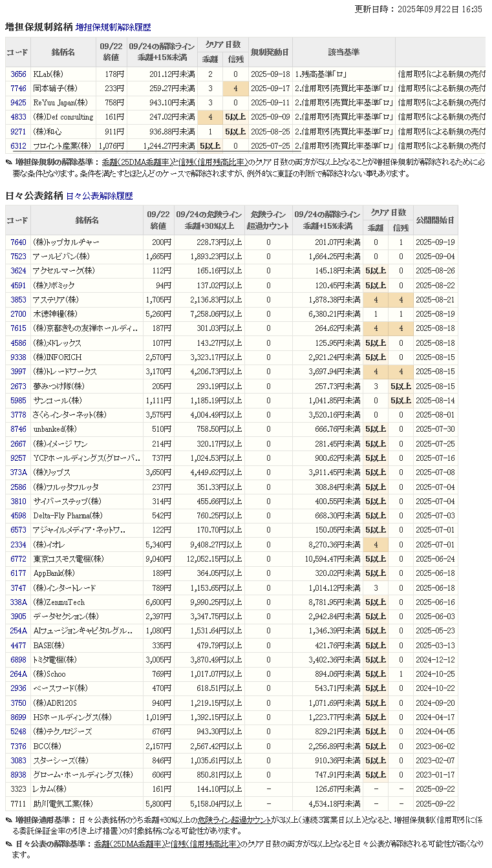Click the pencil icon beside 増担保規制の解除基準
The width and height of the screenshot is (492, 868).
(9, 162)
